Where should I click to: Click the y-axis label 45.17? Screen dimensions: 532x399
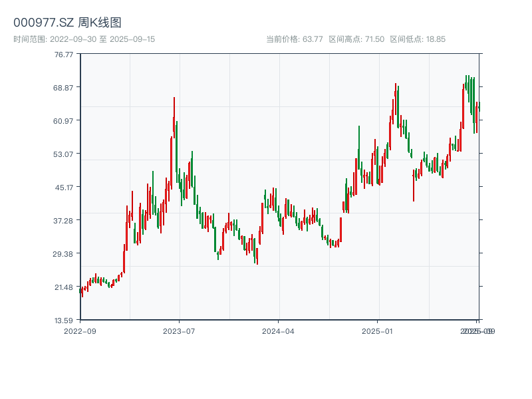64,188
